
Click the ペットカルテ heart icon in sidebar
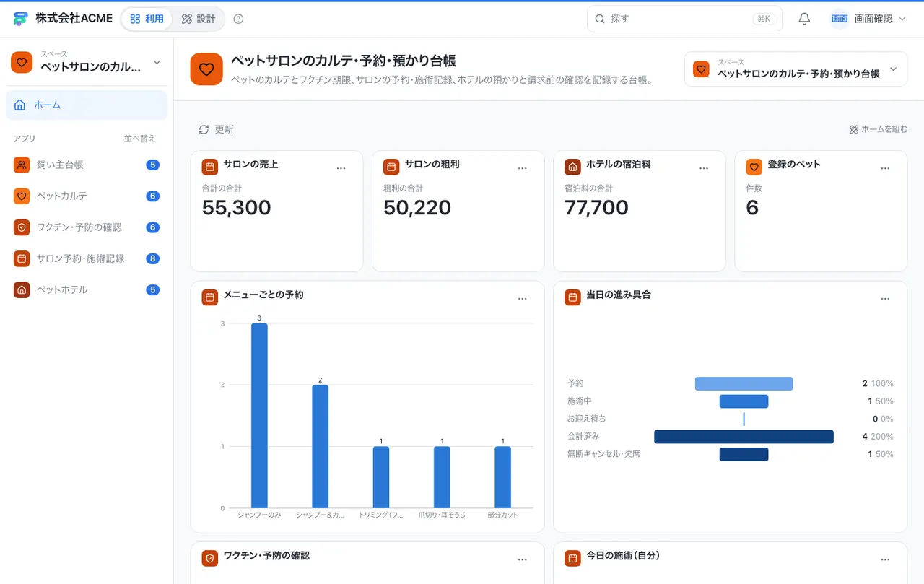(x=22, y=196)
